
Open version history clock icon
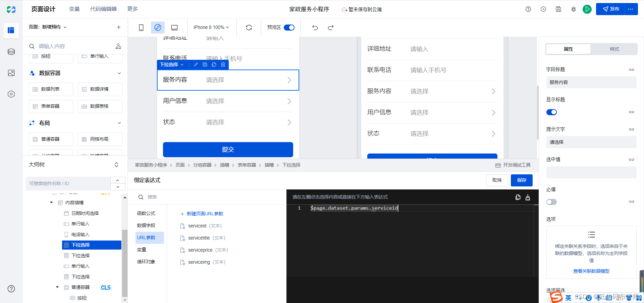pos(543,9)
